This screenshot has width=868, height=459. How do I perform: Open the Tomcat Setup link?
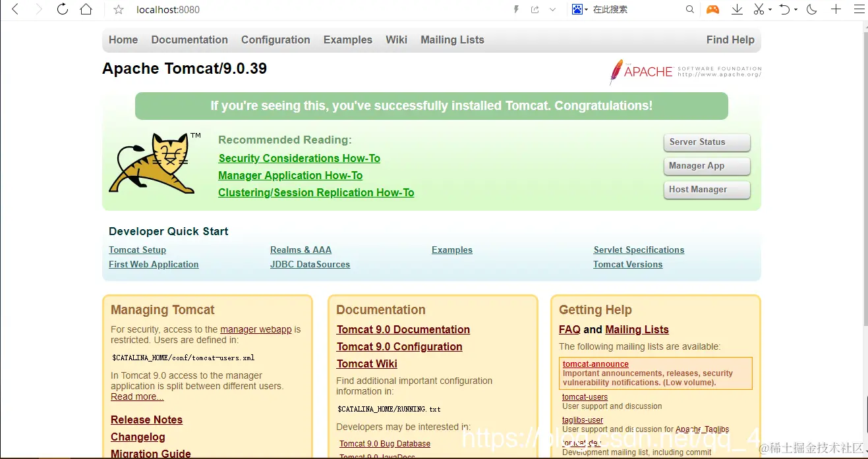[137, 250]
